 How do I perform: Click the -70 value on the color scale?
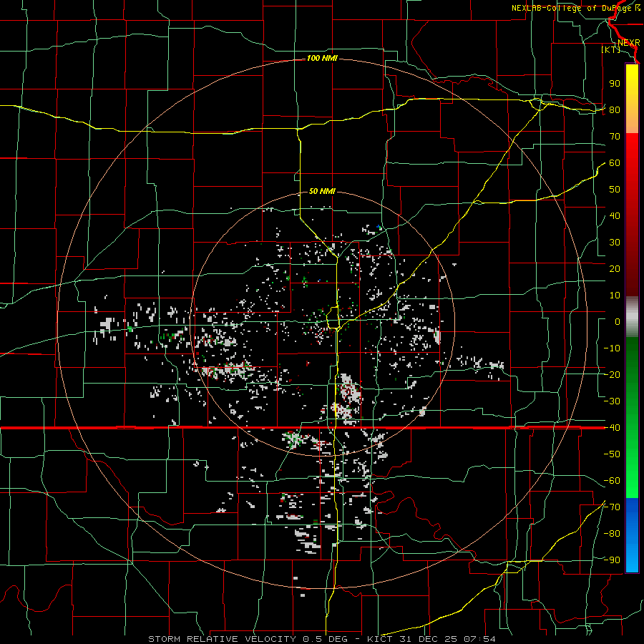pos(612,507)
